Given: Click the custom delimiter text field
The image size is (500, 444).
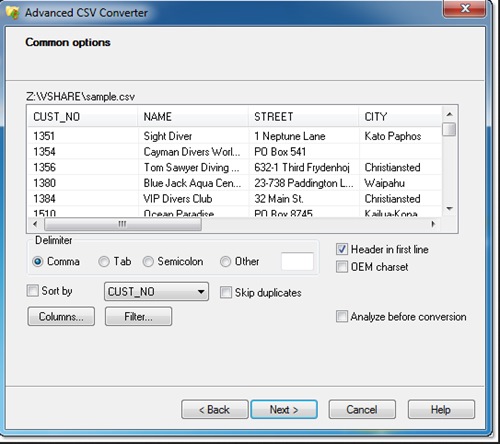Looking at the screenshot, I should click(297, 261).
